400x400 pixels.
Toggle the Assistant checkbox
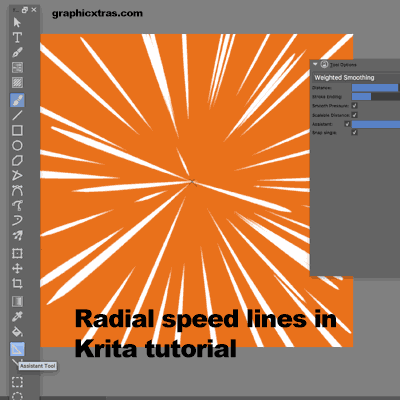(x=347, y=124)
